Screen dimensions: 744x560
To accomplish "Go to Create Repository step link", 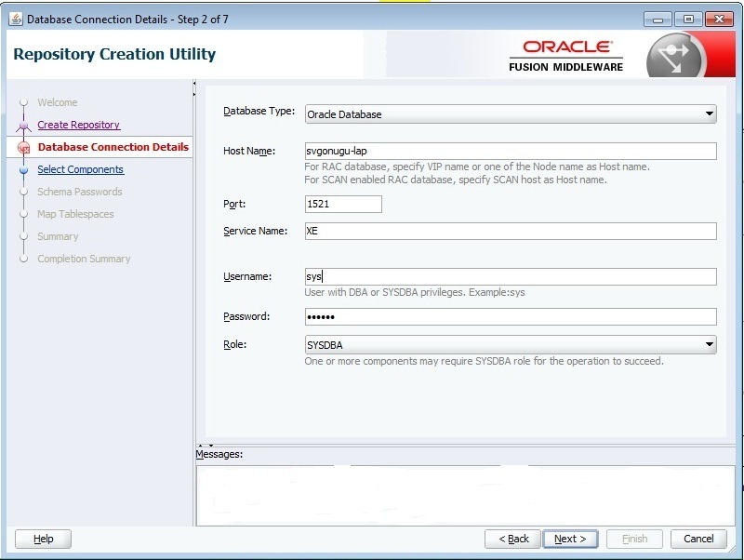I will (78, 125).
